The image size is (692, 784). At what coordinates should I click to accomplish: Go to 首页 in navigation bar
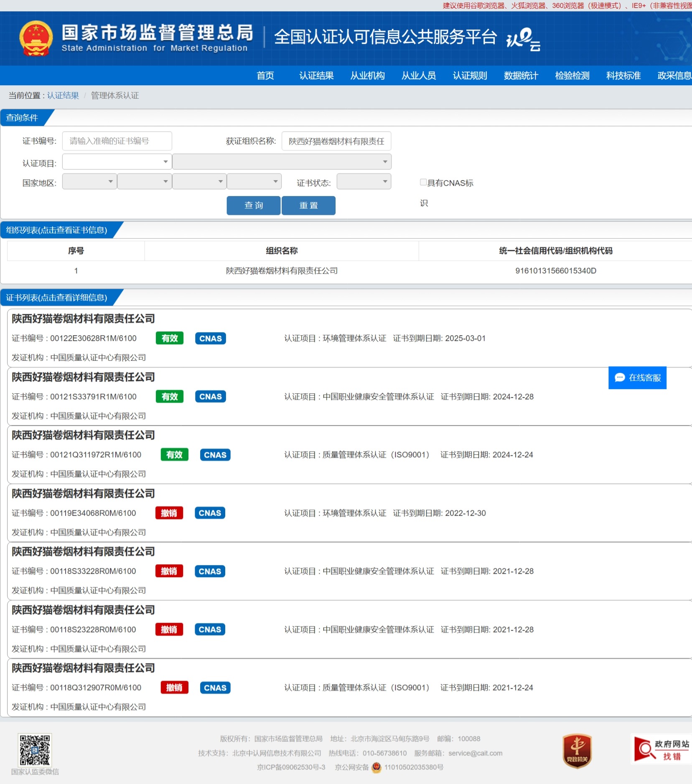265,76
